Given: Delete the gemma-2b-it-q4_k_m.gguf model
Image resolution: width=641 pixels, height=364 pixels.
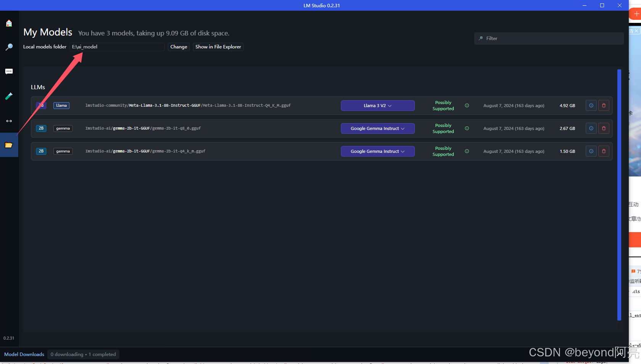Looking at the screenshot, I should (604, 151).
